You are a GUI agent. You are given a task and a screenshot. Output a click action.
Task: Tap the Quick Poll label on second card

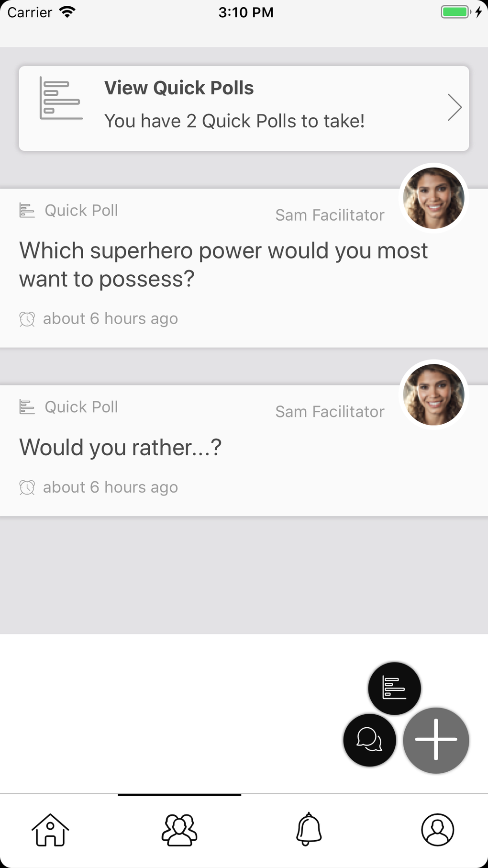(x=81, y=407)
